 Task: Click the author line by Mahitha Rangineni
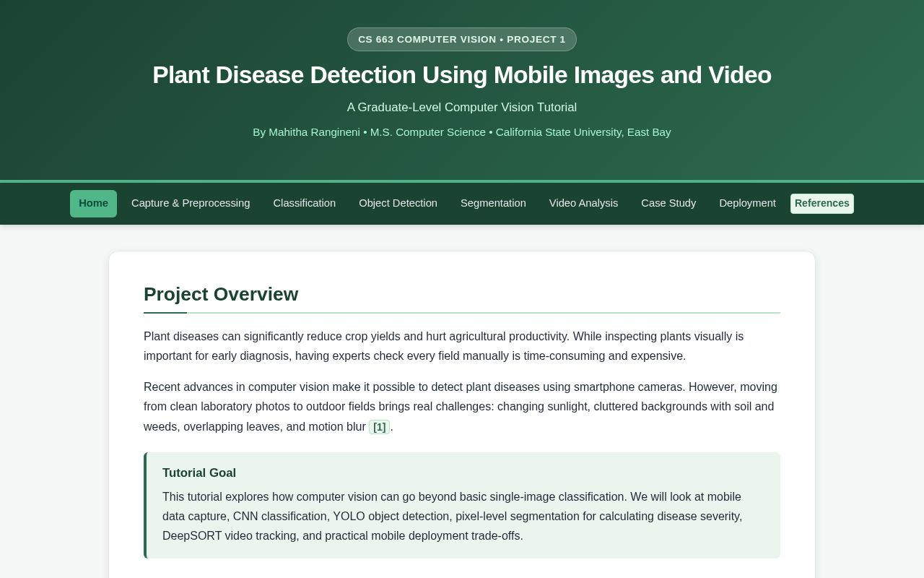(462, 132)
